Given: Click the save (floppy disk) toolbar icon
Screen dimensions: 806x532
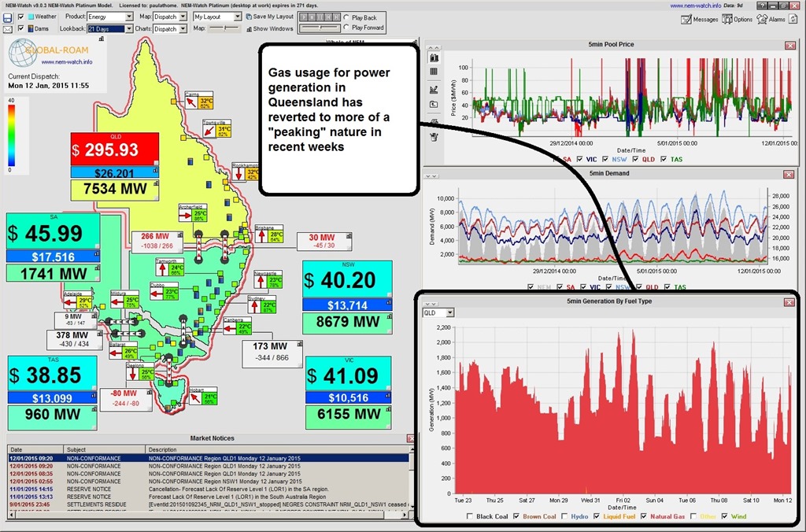Looking at the screenshot, I should (8, 18).
